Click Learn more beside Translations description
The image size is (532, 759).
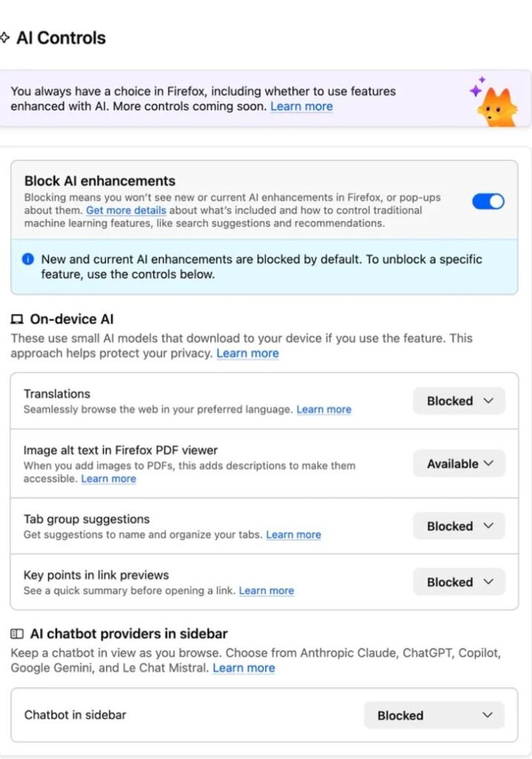(324, 409)
